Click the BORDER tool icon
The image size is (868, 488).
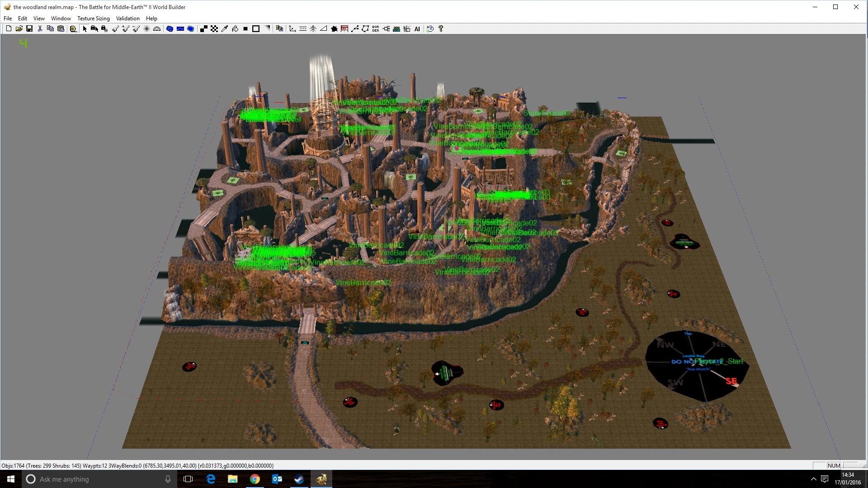(376, 28)
